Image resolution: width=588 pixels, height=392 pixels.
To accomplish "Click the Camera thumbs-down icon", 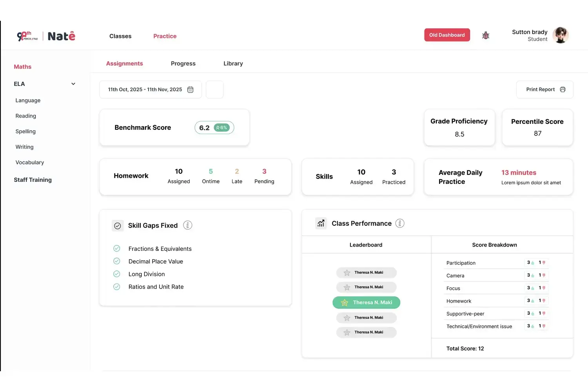I will 544,276.
